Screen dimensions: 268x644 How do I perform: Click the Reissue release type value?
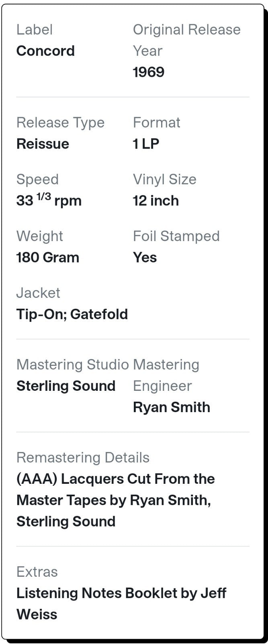click(x=43, y=144)
